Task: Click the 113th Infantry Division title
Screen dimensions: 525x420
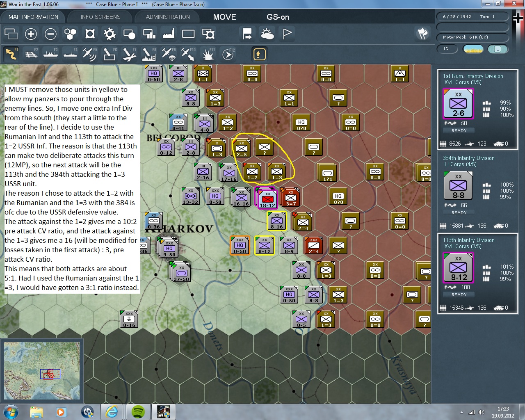Action: 468,240
